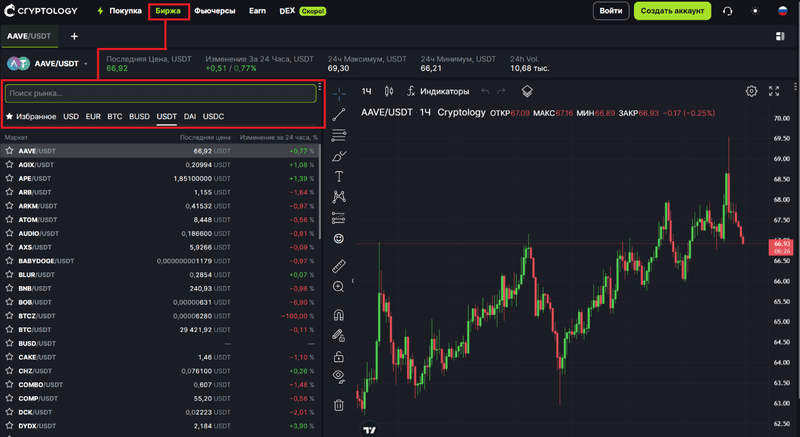800x437 pixels.
Task: Favorite the ARB/USDT star
Action: [9, 192]
